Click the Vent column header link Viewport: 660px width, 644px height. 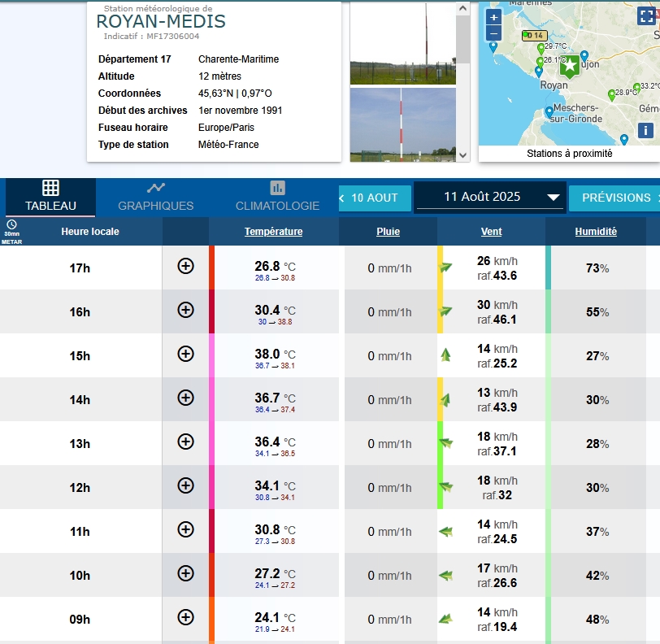click(491, 232)
